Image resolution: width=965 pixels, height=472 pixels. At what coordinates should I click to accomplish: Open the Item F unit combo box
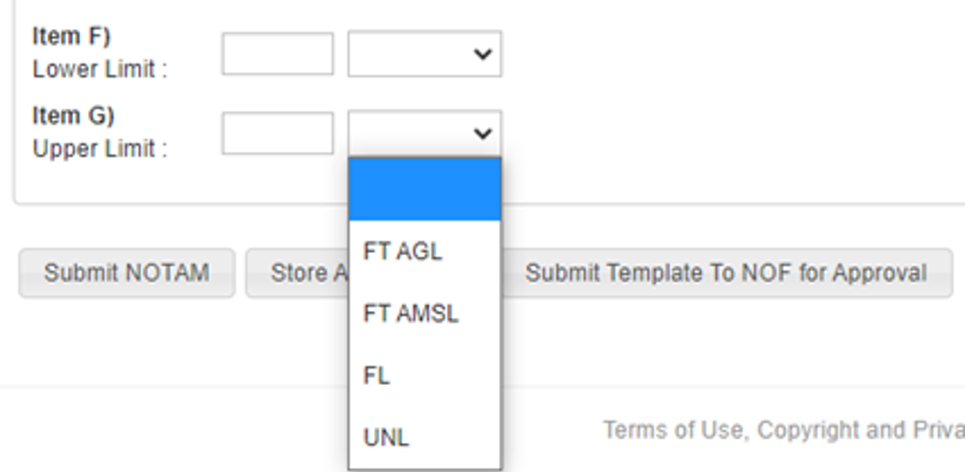click(425, 54)
